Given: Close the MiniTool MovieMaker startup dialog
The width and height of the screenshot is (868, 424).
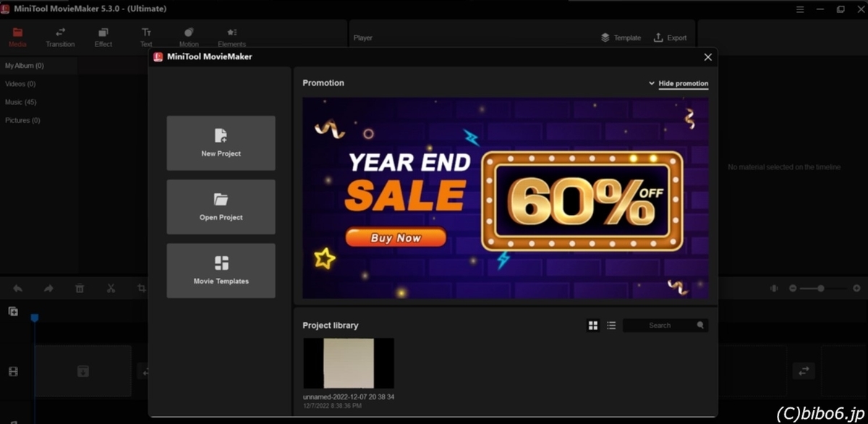Looking at the screenshot, I should 708,56.
